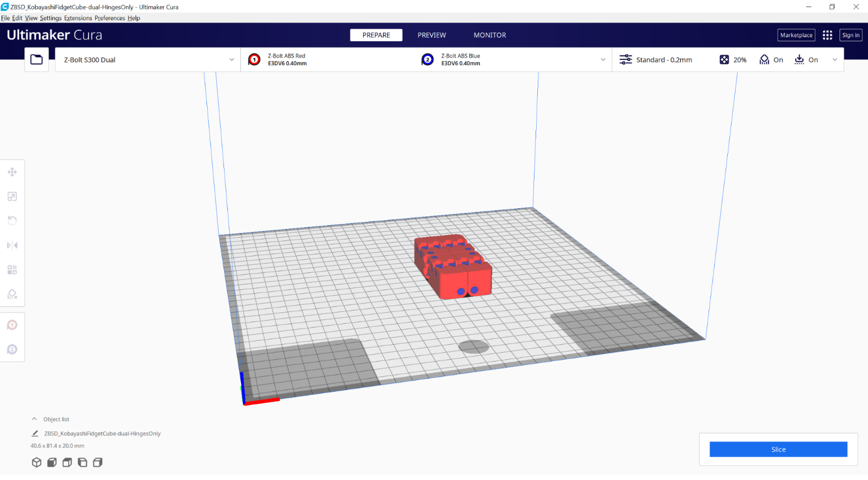Image resolution: width=868 pixels, height=480 pixels.
Task: Switch to the PREVIEW stage
Action: (x=432, y=35)
